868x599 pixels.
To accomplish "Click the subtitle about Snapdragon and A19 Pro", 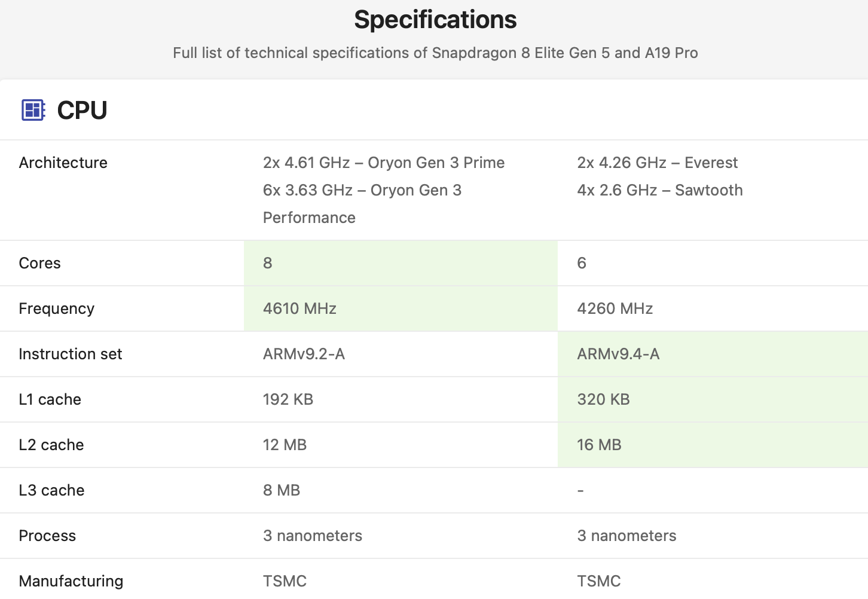I will click(x=435, y=53).
